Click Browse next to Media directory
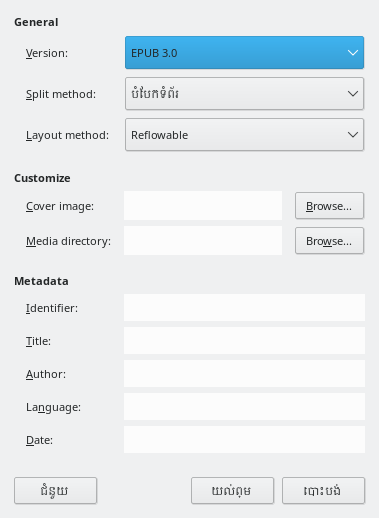The image size is (379, 518). 329,241
